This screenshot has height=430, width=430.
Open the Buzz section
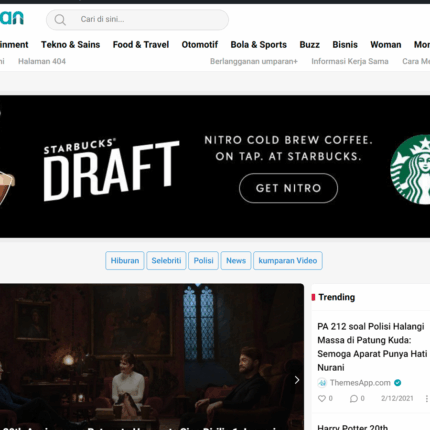(x=309, y=45)
